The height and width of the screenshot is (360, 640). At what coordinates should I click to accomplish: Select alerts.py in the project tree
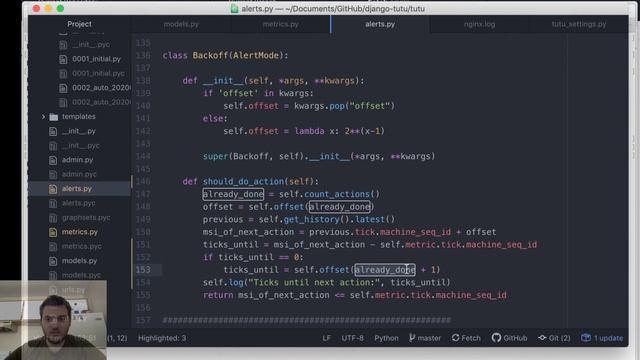point(77,189)
